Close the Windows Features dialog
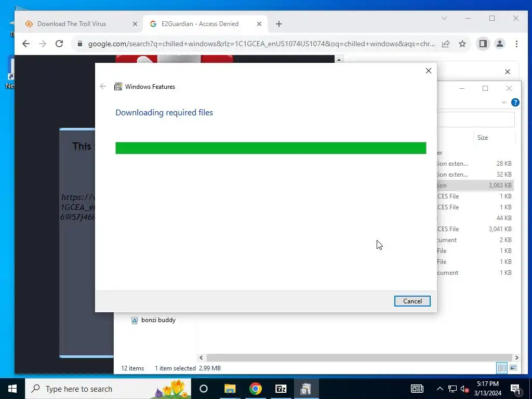Viewport: 532px width, 399px height. tap(429, 71)
